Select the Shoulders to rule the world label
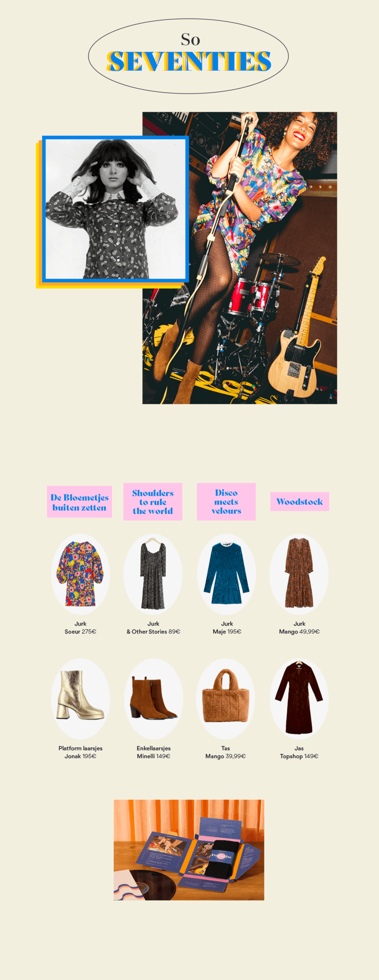 click(153, 502)
